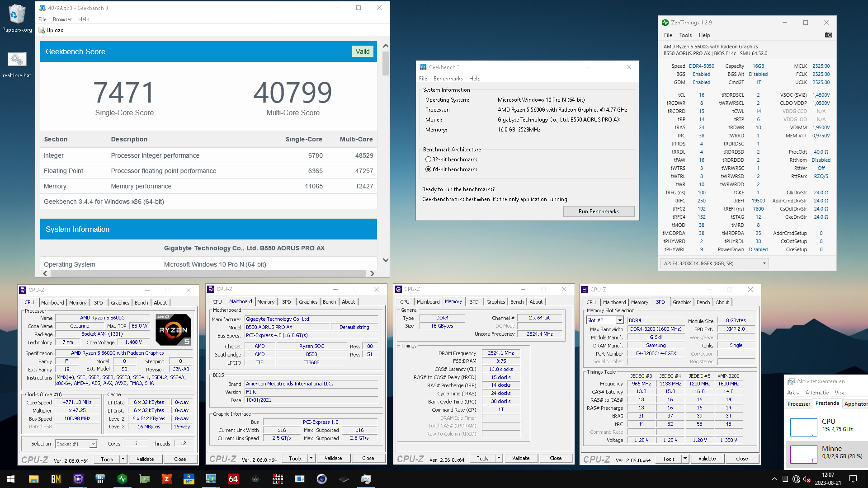This screenshot has height=488, width=868.
Task: Open the Benchmarks menu in Geekbench 3
Action: (448, 79)
